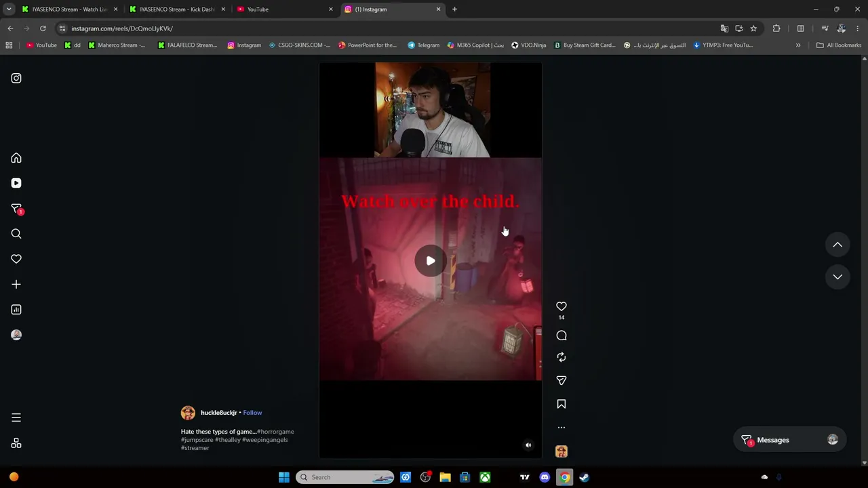Screen dimensions: 868x488
Task: Open notifications heart in sidebar
Action: tap(16, 259)
